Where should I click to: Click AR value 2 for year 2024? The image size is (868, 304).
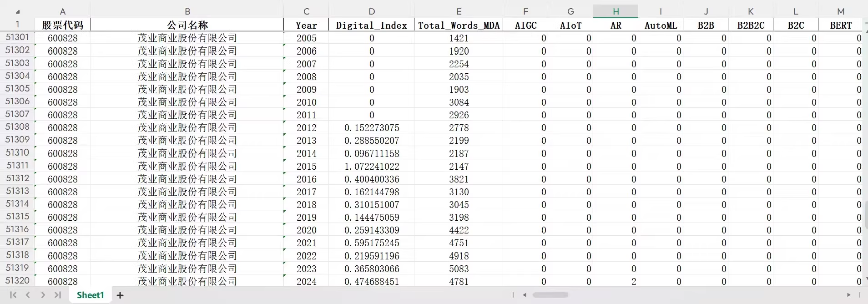(x=616, y=282)
